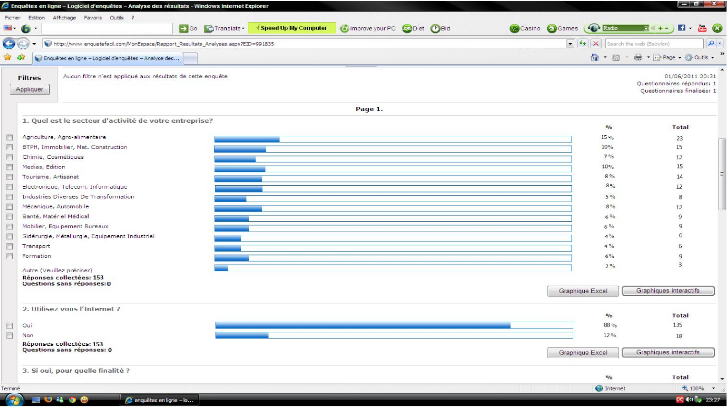The image size is (727, 407).
Task: Tick the Tourisme, Artisanat checkbox
Action: click(x=10, y=177)
